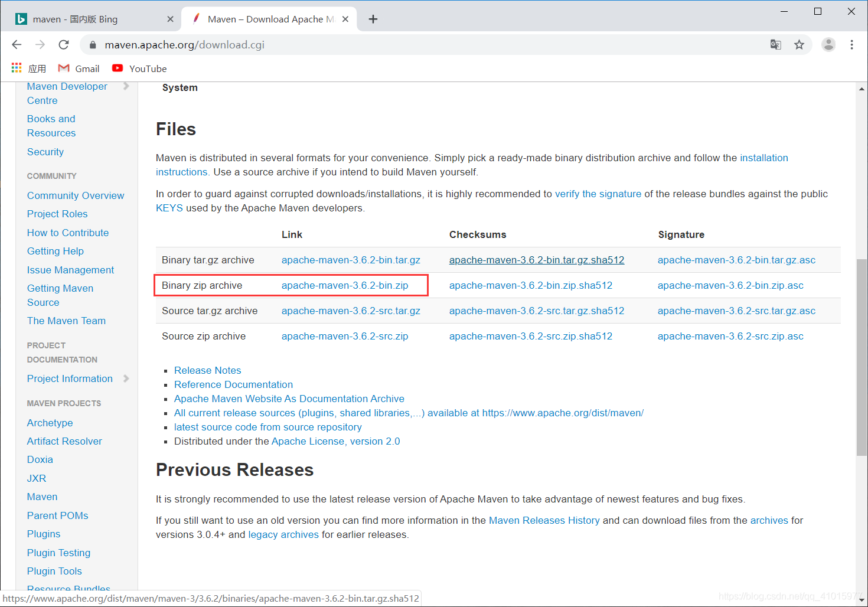Open src.tar.gz.sha512 checksum link
The height and width of the screenshot is (607, 868).
coord(537,311)
